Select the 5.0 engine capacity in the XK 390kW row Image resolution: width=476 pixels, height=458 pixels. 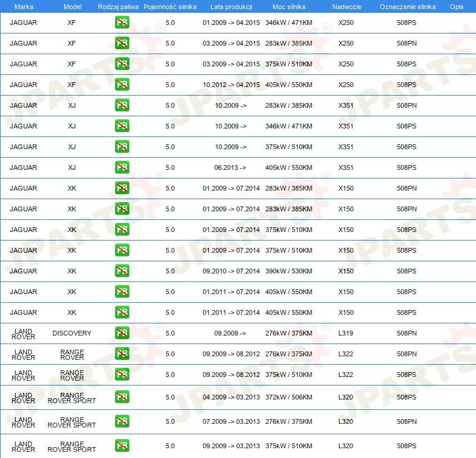pos(170,271)
